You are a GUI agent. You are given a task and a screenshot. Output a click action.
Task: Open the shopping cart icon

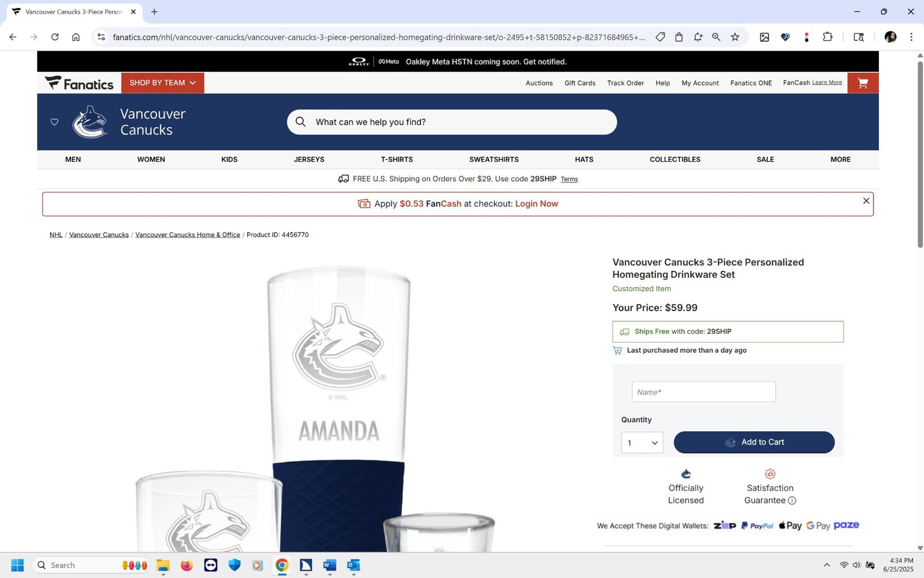pos(863,83)
